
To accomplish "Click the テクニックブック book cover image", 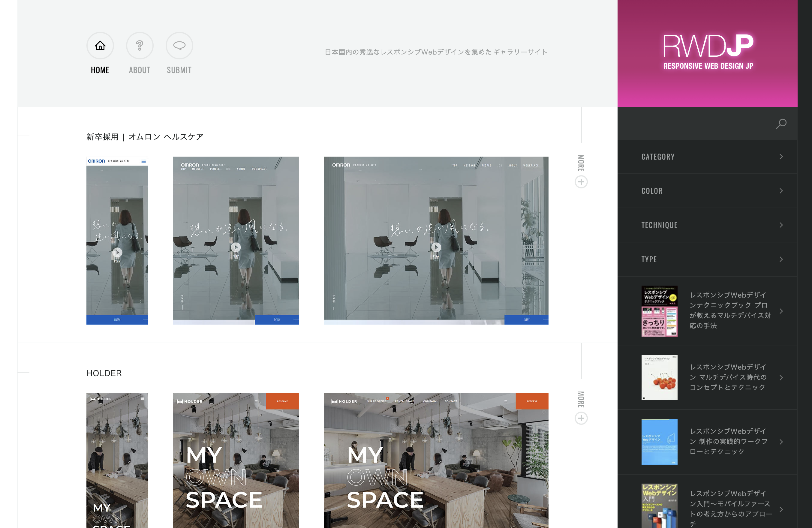I will tap(659, 311).
